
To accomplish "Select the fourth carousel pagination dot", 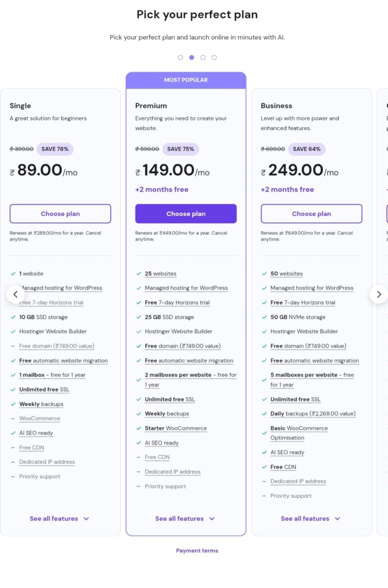I will pos(214,57).
